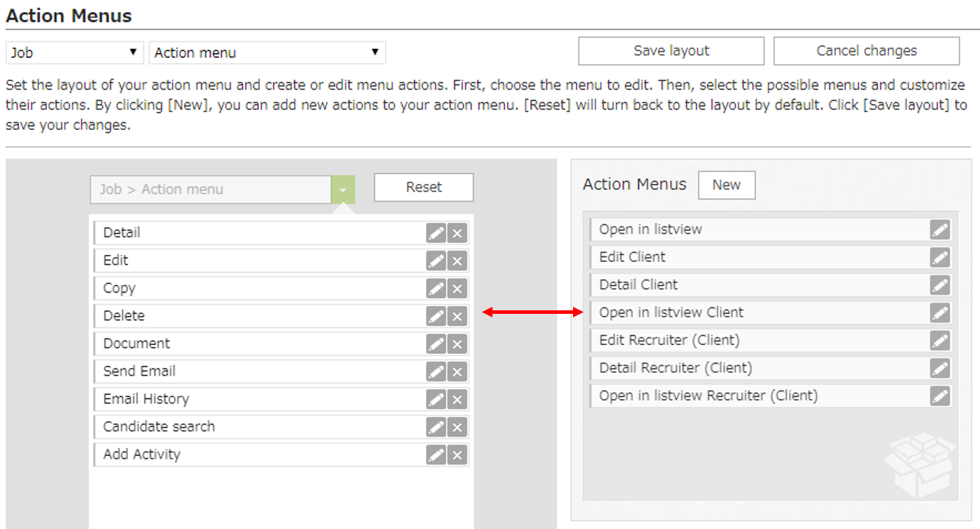Image resolution: width=980 pixels, height=529 pixels.
Task: Edit Open in listview Client pencil icon
Action: pos(940,312)
